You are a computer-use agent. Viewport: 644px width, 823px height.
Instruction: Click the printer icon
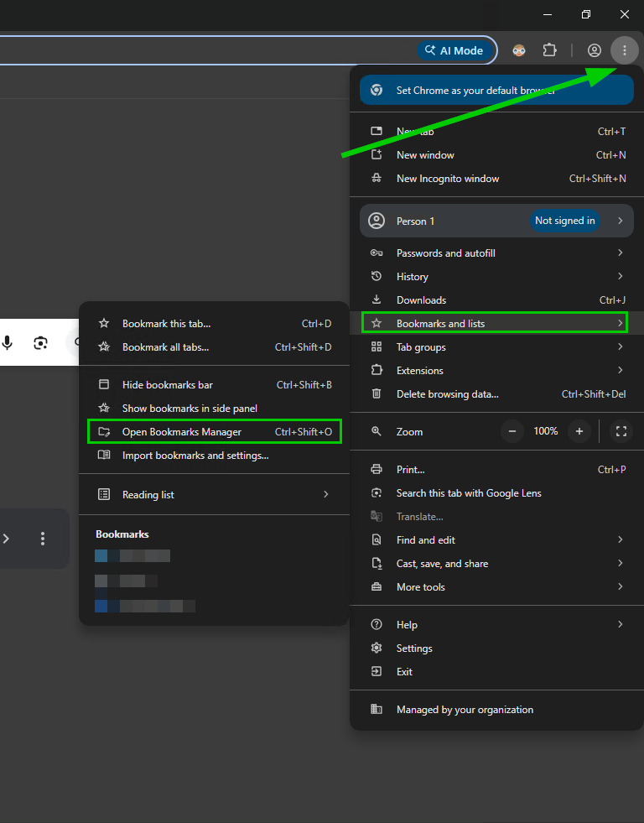point(377,469)
